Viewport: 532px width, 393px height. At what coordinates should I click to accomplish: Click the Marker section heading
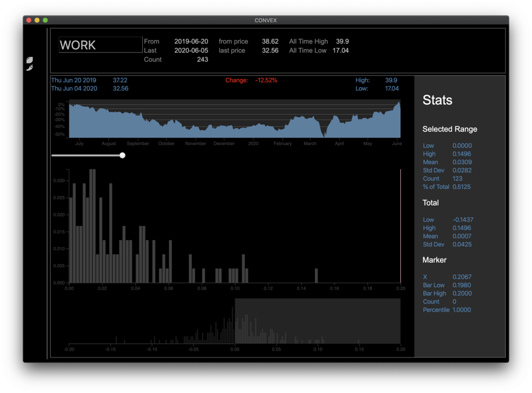[434, 260]
